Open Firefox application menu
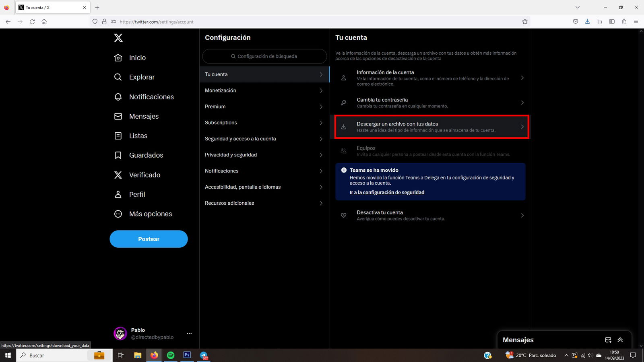 [636, 22]
